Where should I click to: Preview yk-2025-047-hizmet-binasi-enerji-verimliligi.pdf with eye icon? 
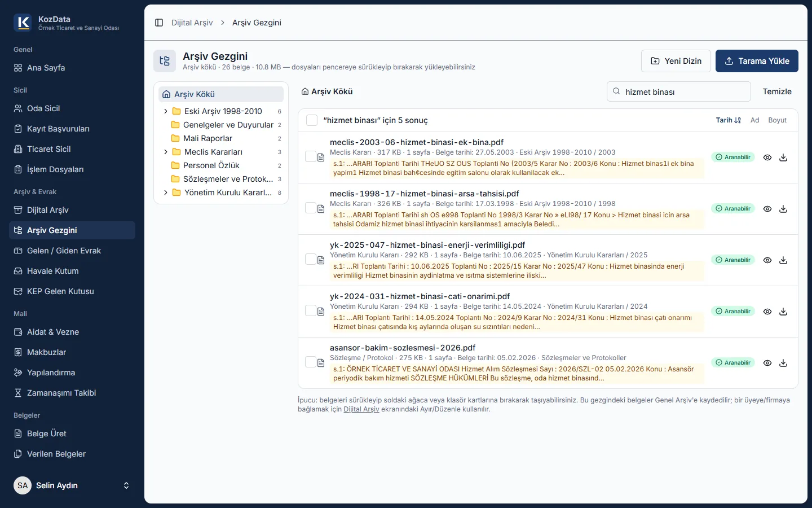[767, 260]
